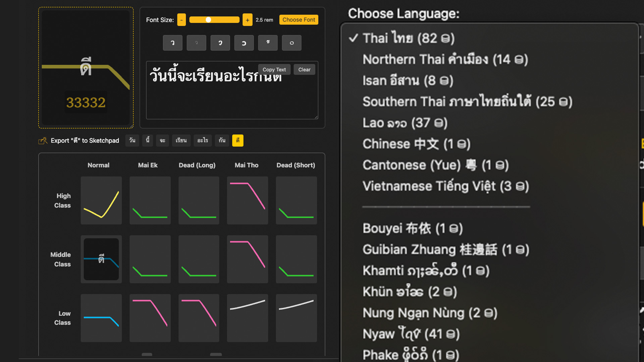Click High Class Mai Tho tone graph
Image resolution: width=644 pixels, height=362 pixels.
(247, 200)
